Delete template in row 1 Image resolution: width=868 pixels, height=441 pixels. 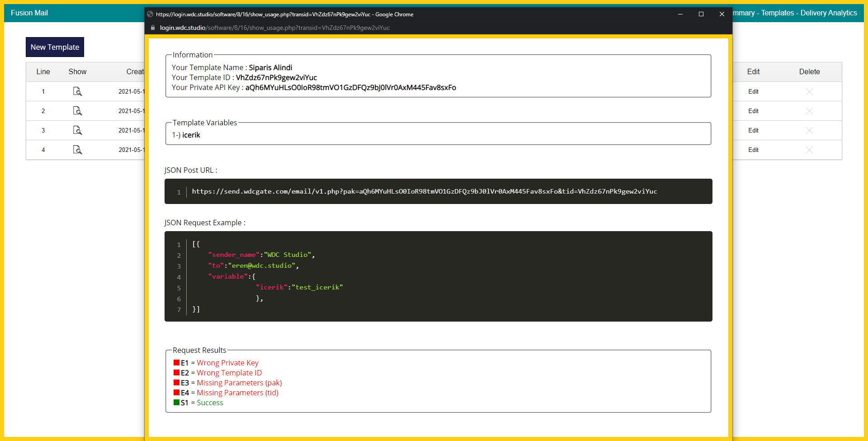[x=809, y=91]
